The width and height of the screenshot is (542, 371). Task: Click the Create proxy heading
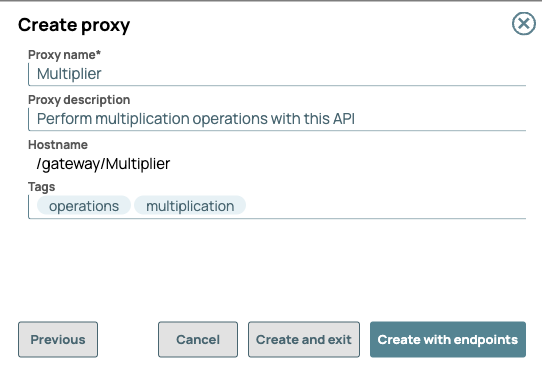74,25
